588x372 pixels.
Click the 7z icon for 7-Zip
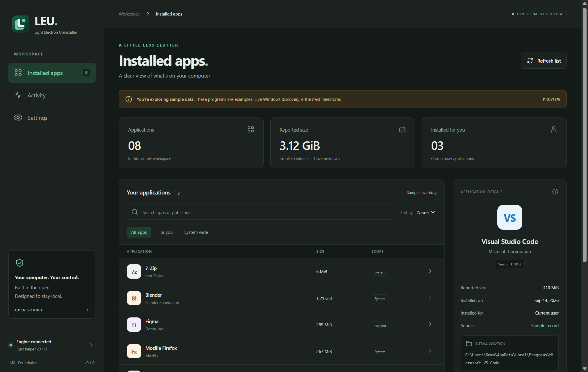134,271
